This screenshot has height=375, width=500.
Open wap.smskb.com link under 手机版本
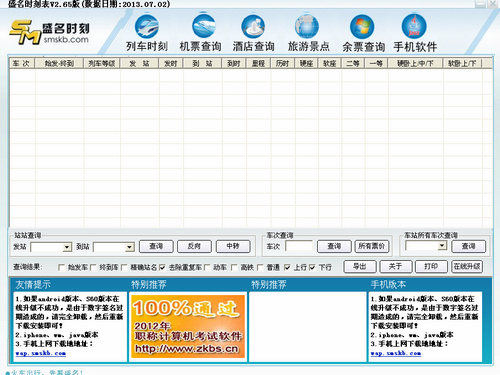396,353
